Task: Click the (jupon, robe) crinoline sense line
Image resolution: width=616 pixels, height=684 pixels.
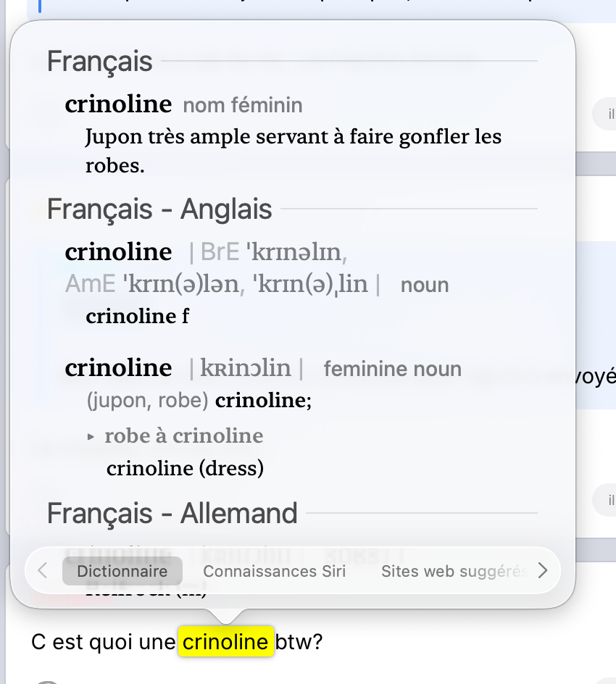Action: click(x=199, y=400)
